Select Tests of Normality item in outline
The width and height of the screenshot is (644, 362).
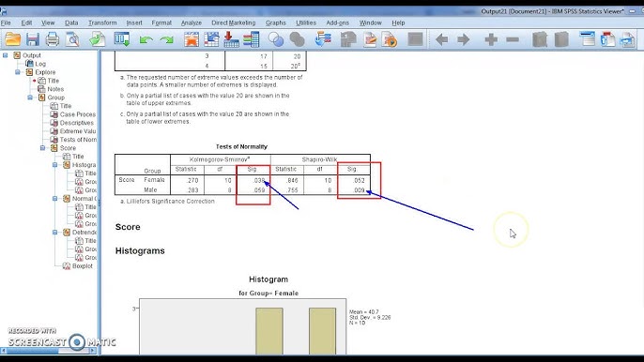click(x=78, y=140)
